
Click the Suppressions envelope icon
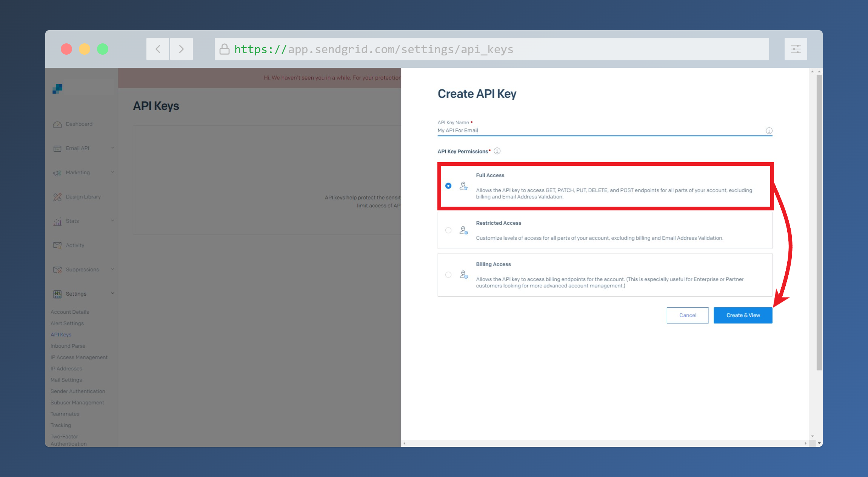pos(57,270)
